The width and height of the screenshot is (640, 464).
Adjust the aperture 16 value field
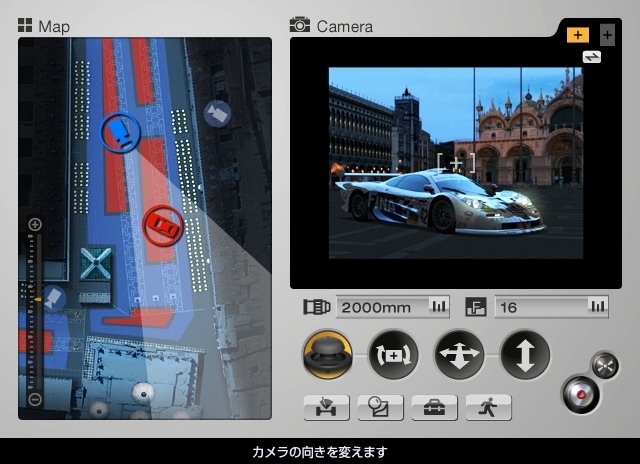click(x=551, y=307)
